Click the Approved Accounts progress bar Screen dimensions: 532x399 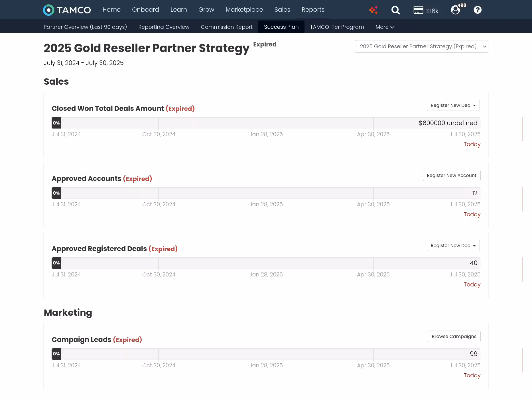[x=266, y=193]
